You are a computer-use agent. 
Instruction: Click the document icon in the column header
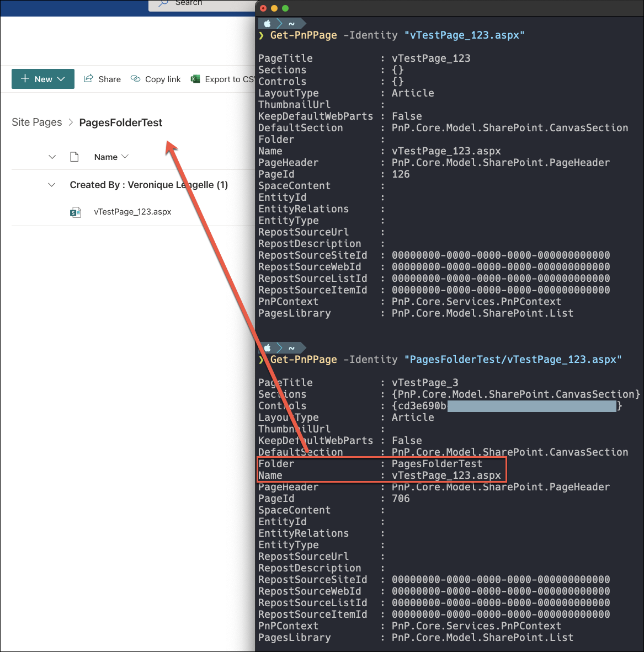pyautogui.click(x=74, y=157)
